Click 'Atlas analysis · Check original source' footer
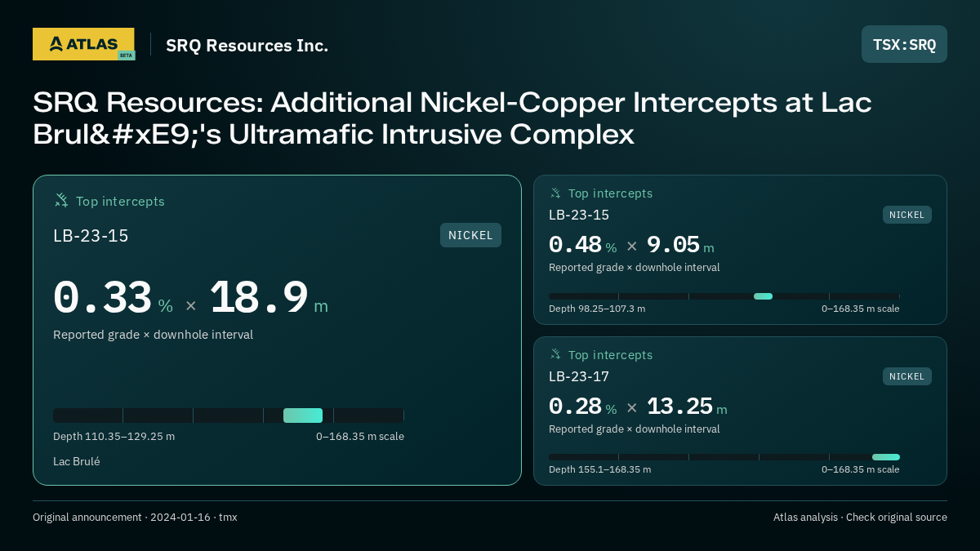 click(860, 517)
